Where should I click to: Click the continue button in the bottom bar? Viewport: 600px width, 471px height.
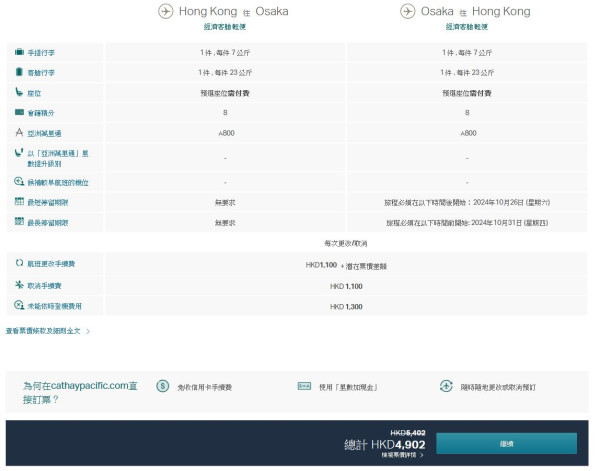tap(506, 443)
